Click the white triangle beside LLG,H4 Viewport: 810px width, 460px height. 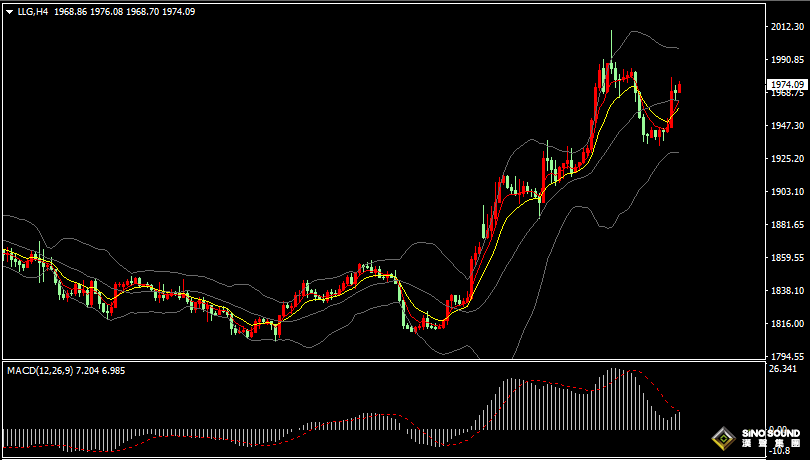(10, 12)
